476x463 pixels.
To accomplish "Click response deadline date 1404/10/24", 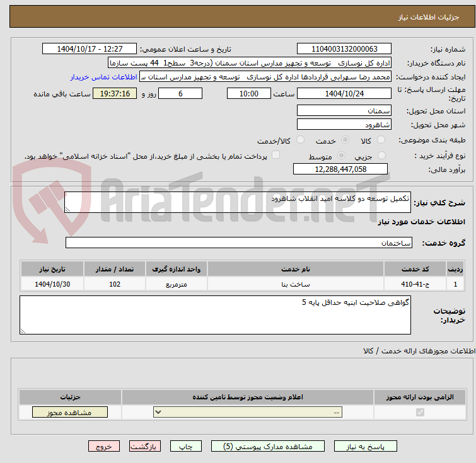I will click(x=344, y=93).
